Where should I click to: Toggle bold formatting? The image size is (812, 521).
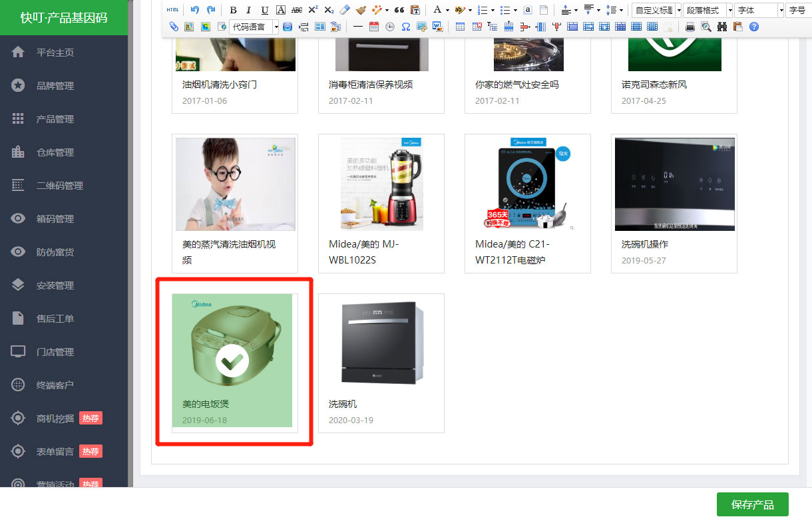click(233, 10)
